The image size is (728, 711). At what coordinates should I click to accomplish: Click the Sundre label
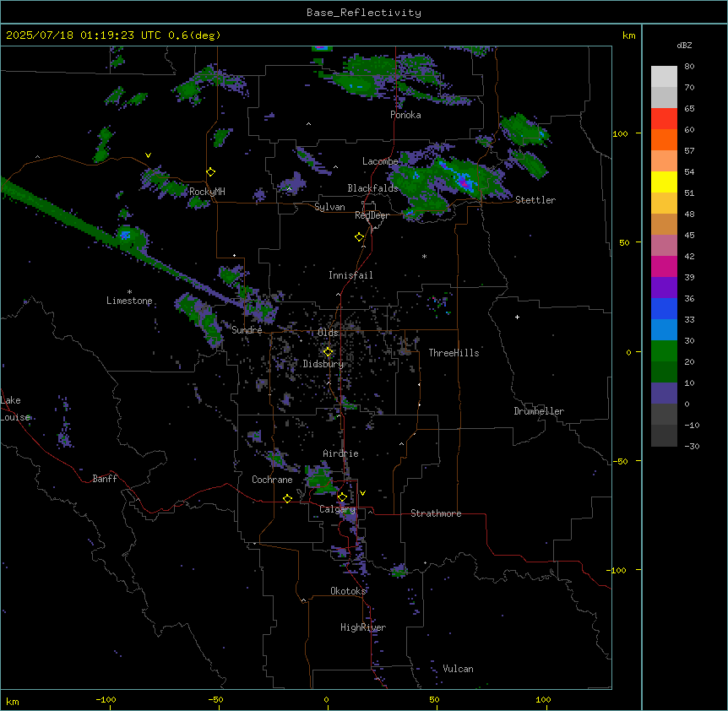[247, 330]
